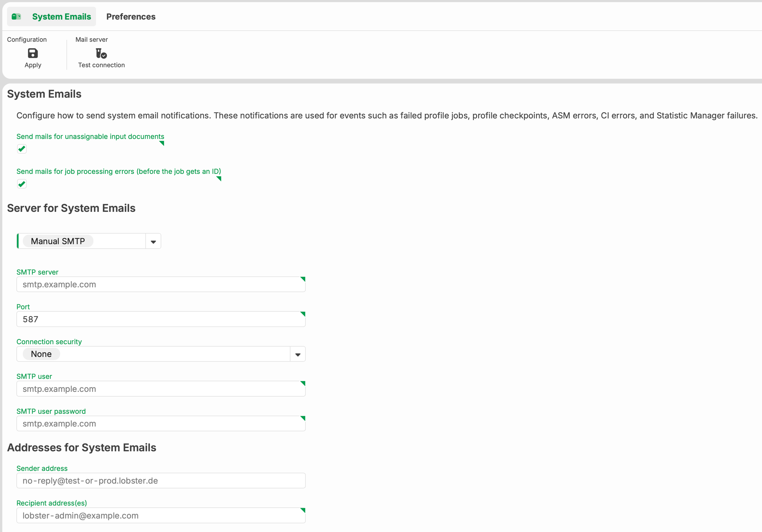762x532 pixels.
Task: Click the Manual SMTP selected value
Action: point(58,241)
